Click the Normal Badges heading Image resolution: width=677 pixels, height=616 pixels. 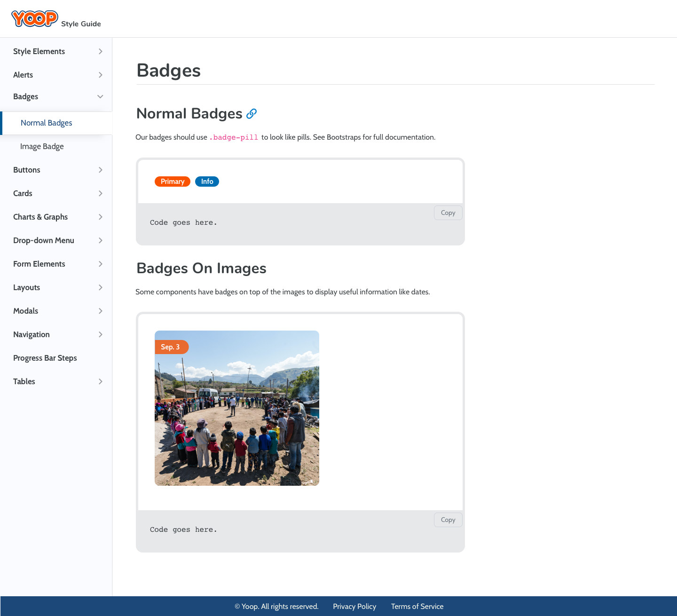pyautogui.click(x=189, y=114)
